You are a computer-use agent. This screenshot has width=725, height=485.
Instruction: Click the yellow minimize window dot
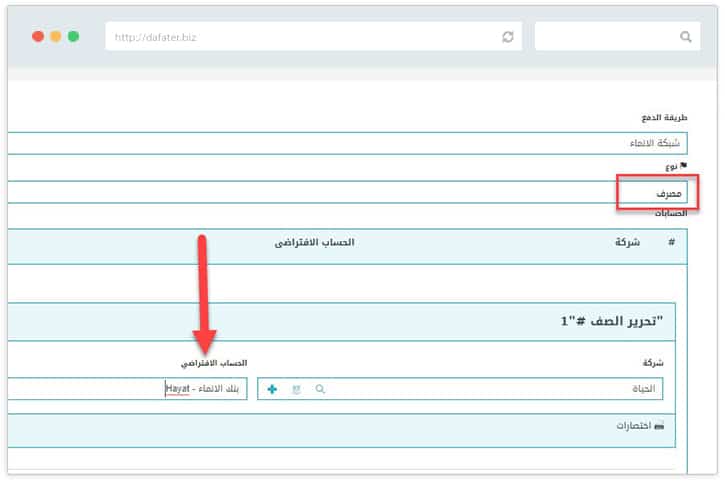[56, 36]
